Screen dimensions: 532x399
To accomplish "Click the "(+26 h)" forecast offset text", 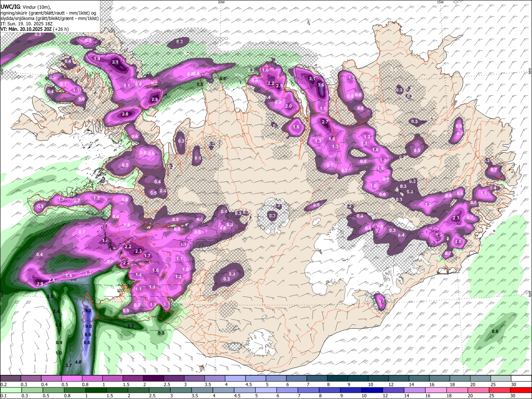I will pyautogui.click(x=61, y=29).
